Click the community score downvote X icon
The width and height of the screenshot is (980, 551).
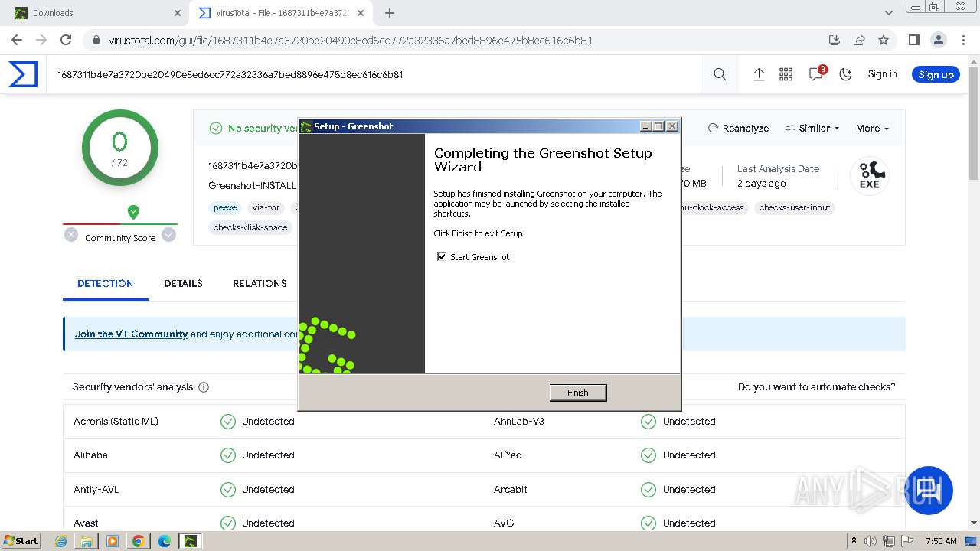(71, 235)
